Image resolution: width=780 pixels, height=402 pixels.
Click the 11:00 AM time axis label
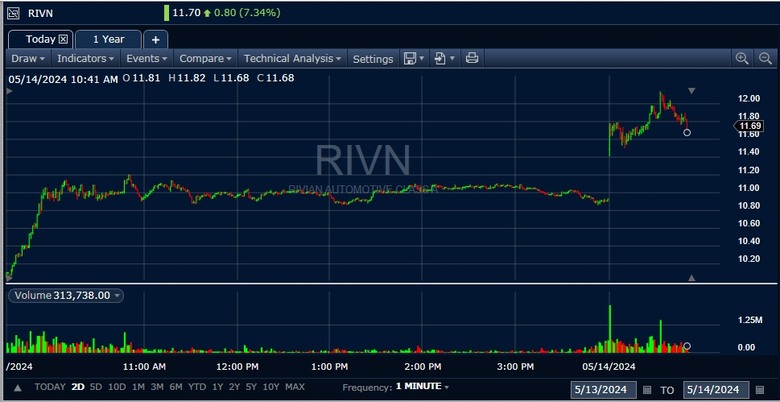[145, 367]
